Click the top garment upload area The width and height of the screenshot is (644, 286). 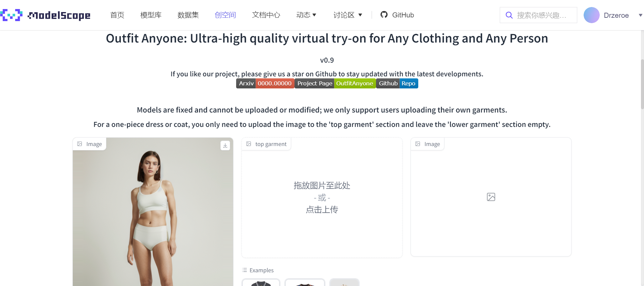(322, 198)
